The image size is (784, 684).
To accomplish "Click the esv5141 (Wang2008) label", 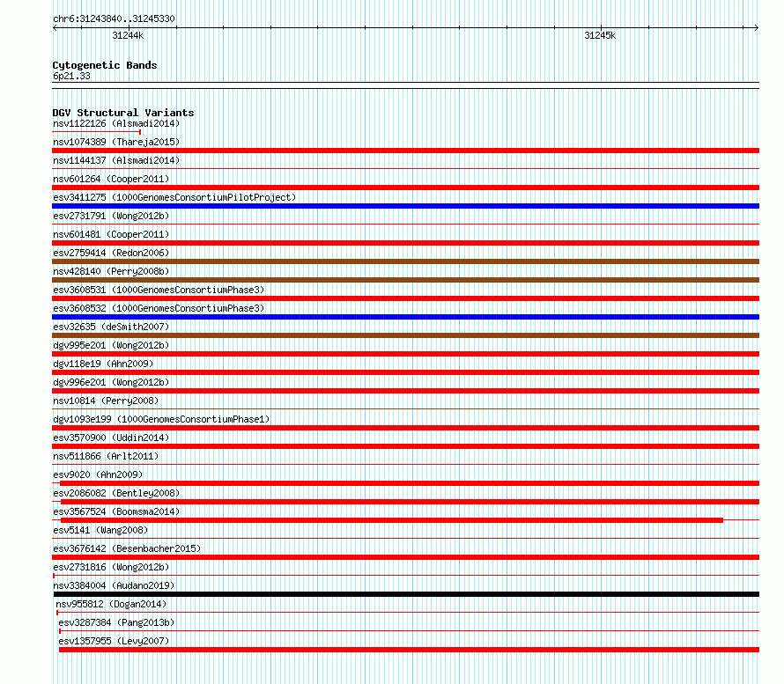I will [100, 530].
